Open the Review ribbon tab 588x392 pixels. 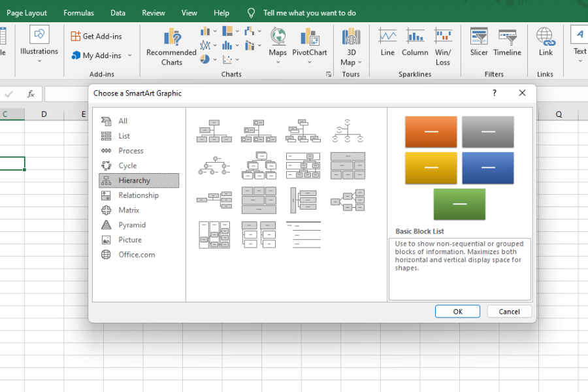pos(153,12)
